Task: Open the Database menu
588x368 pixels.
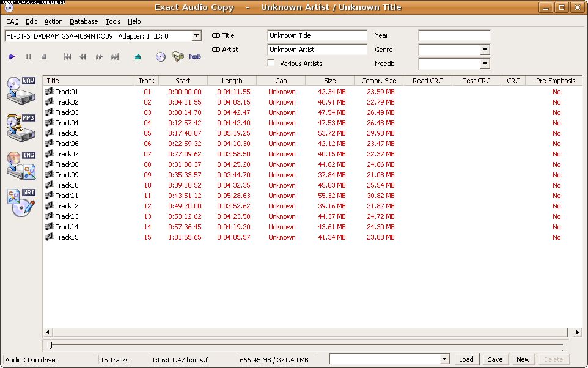Action: (x=84, y=21)
